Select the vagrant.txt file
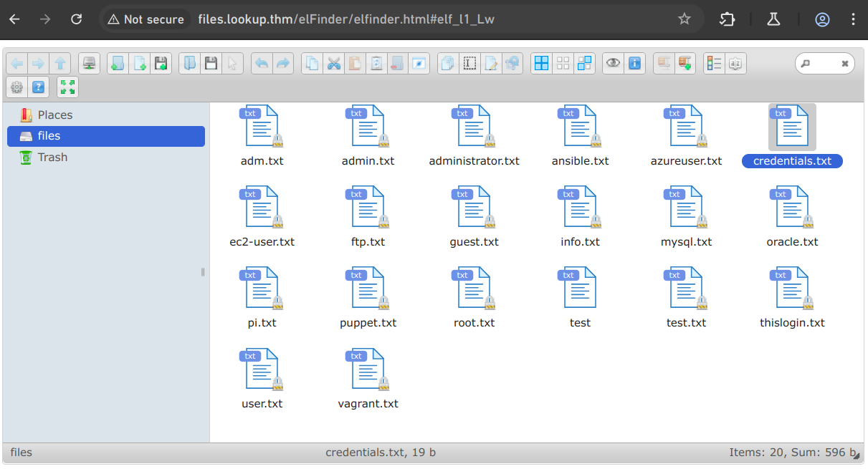 click(368, 379)
